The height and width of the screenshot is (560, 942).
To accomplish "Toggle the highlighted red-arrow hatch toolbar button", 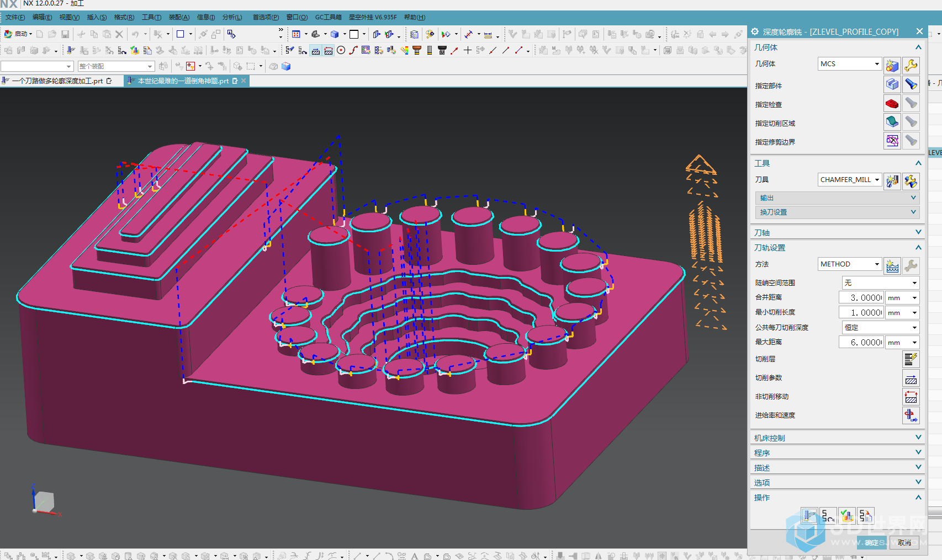I will click(329, 50).
